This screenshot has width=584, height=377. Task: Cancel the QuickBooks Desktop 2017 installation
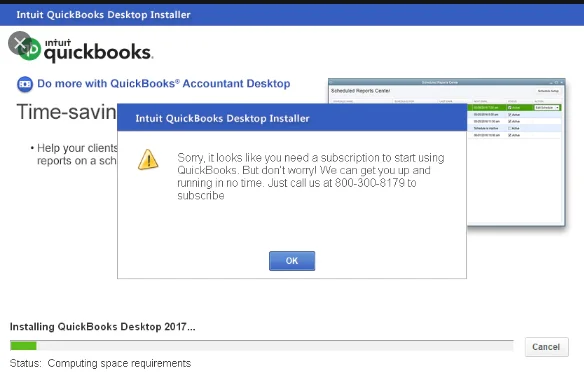[547, 347]
